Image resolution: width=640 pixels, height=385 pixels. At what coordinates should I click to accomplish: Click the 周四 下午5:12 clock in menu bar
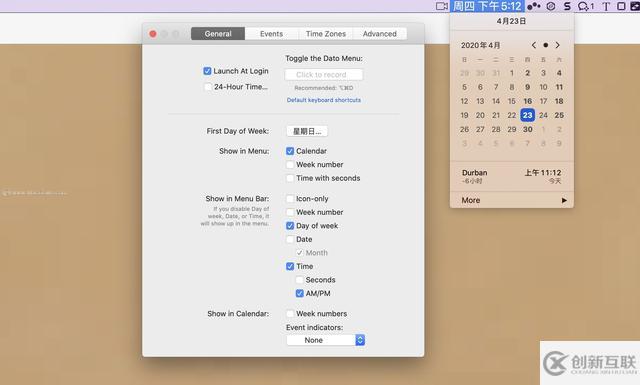coord(487,6)
